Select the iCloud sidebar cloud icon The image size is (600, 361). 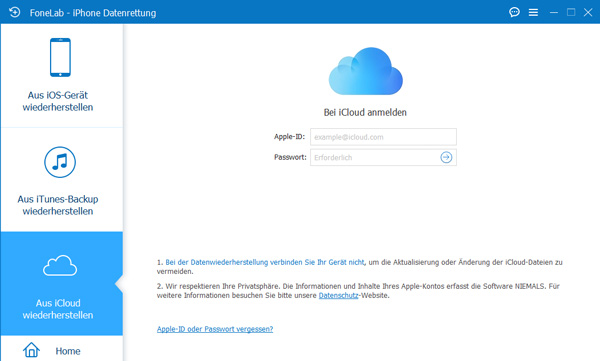pos(60,266)
